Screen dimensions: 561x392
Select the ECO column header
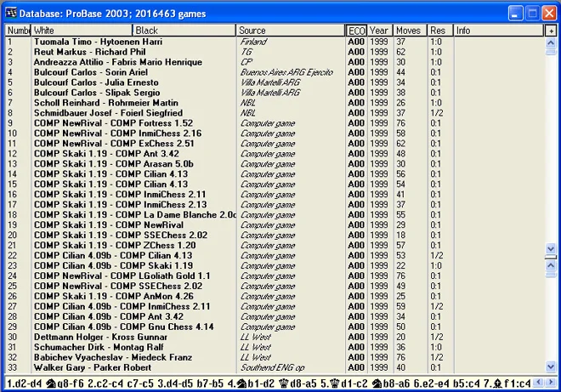coord(356,31)
